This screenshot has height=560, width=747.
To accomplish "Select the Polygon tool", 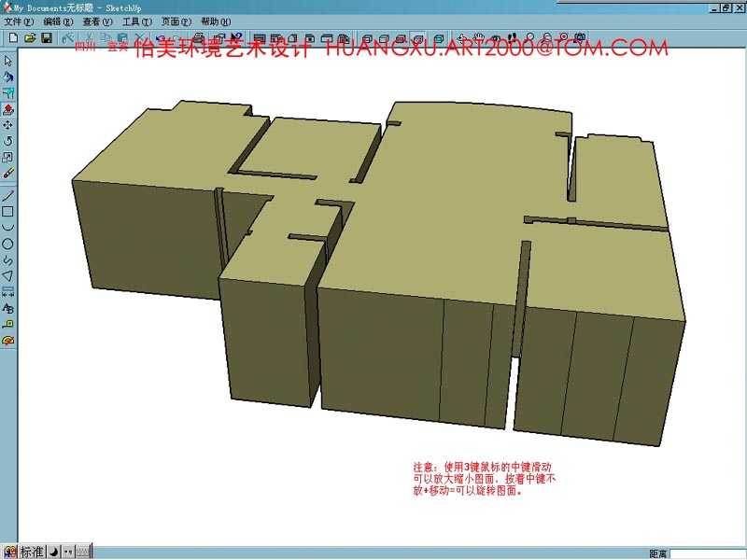I will click(x=8, y=276).
